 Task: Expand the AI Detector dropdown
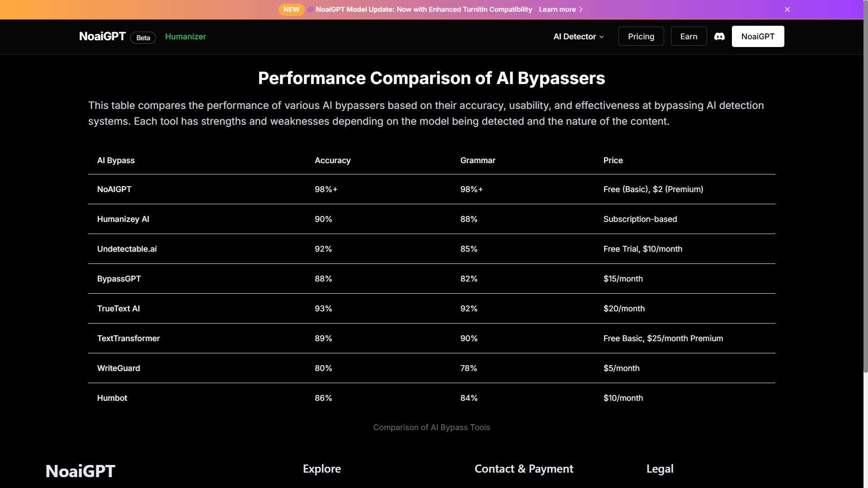click(x=578, y=37)
